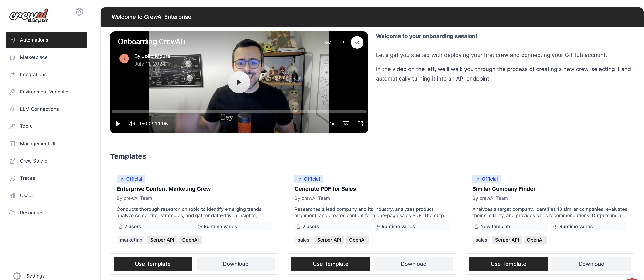Click the Generate PDF for Sales title

tap(325, 189)
